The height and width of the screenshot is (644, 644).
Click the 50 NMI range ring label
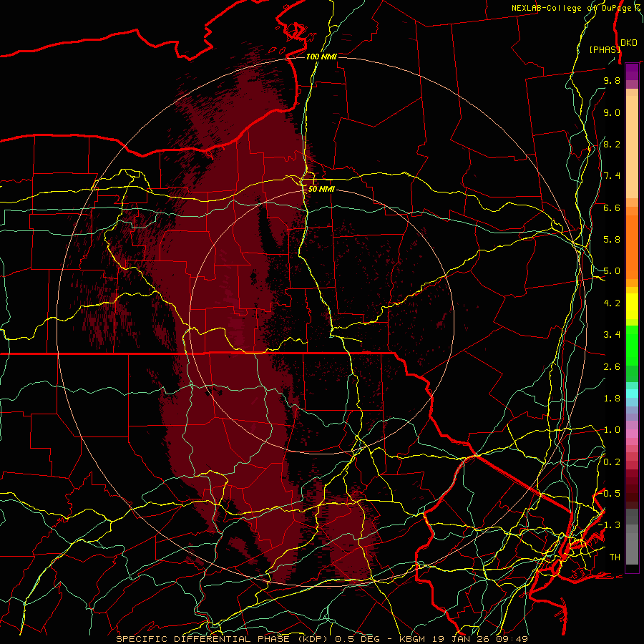pos(321,190)
